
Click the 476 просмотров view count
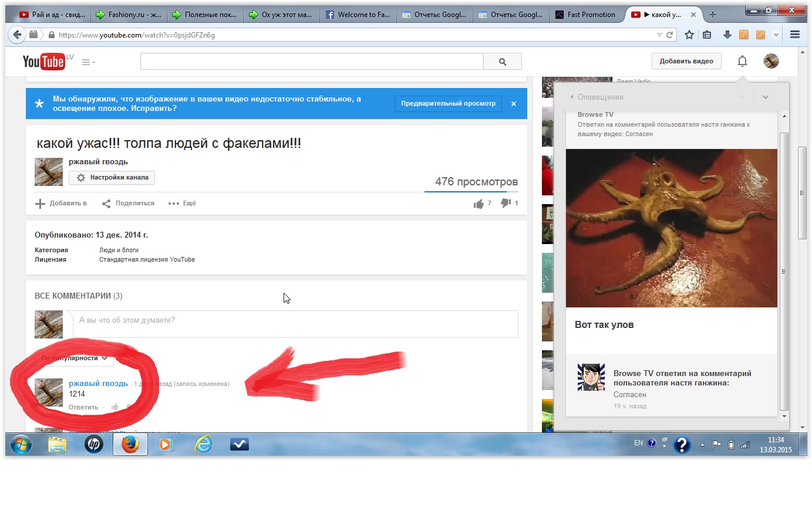coord(476,182)
